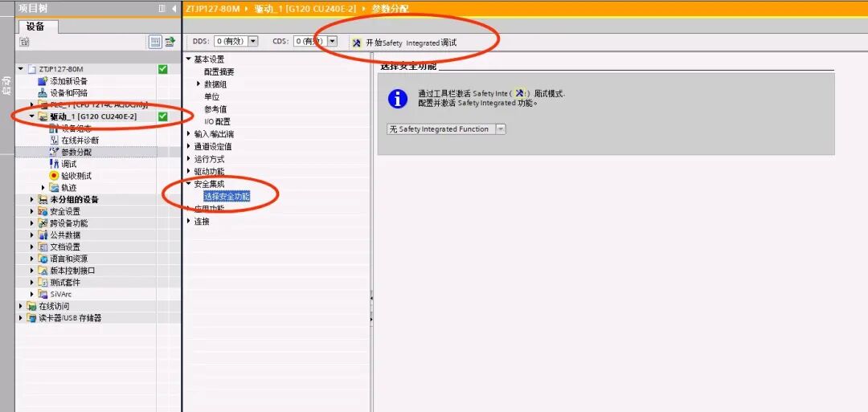
Task: Open the 启动 side tab
Action: [x=6, y=86]
